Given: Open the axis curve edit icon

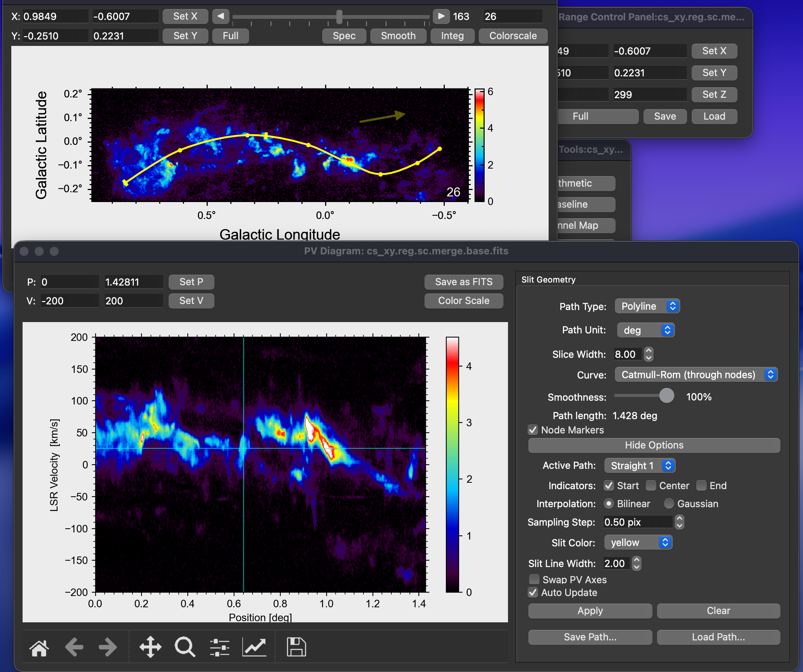Looking at the screenshot, I should [x=254, y=648].
